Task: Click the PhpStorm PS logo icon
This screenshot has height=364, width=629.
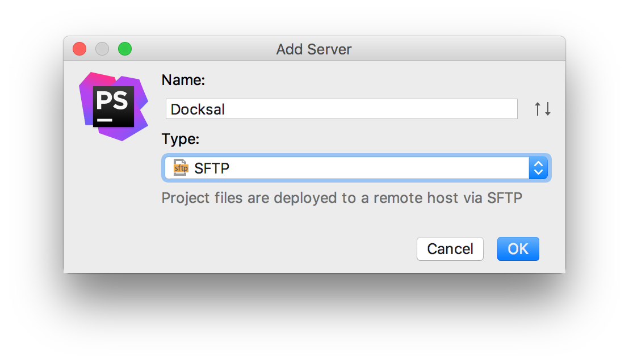Action: 114,106
